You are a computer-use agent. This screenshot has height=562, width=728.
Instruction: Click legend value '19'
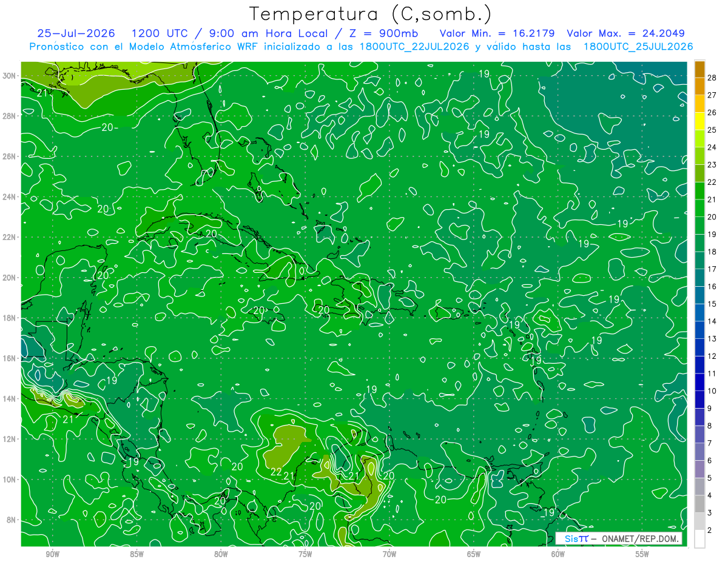point(712,234)
